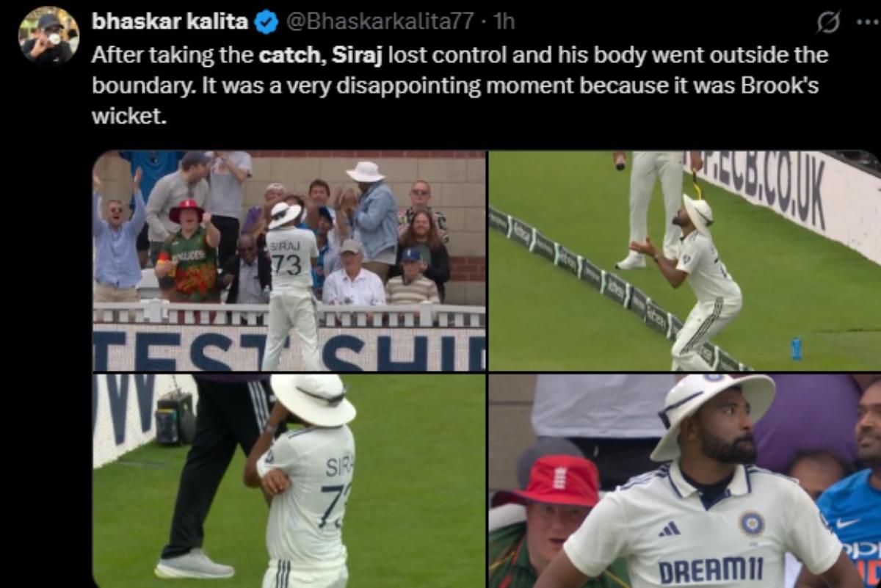This screenshot has width=881, height=588.
Task: Click the DREAM11 sponsor text on jersey
Action: 710,570
